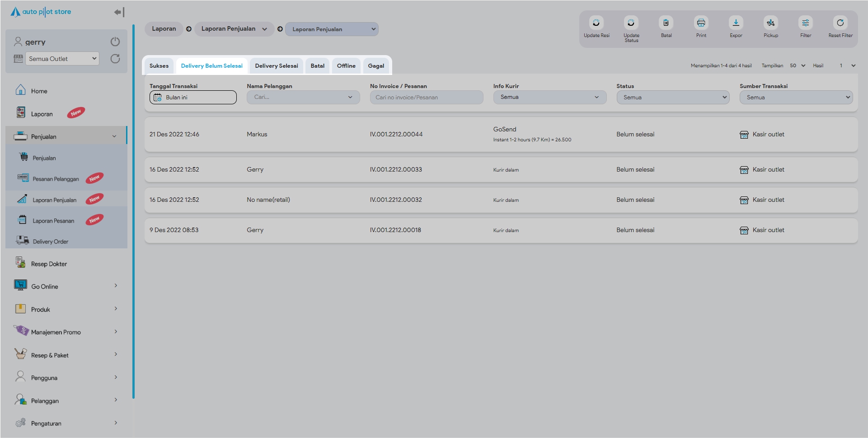
Task: Export report using Expor icon
Action: coord(736,23)
